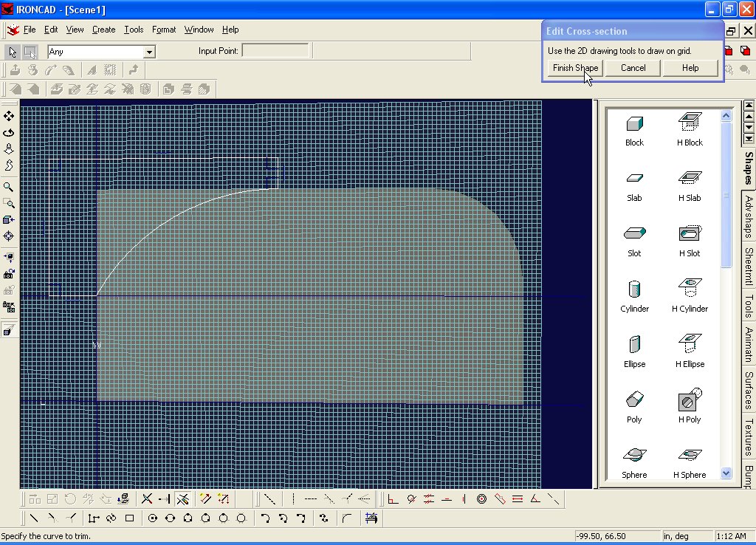Viewport: 756px width, 545px height.
Task: Open the Edit menu
Action: 51,30
